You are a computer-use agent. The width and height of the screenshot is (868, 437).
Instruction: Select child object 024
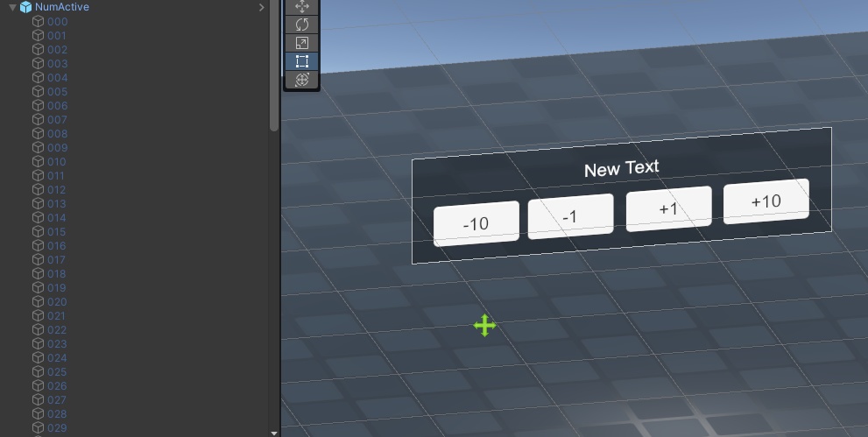58,358
